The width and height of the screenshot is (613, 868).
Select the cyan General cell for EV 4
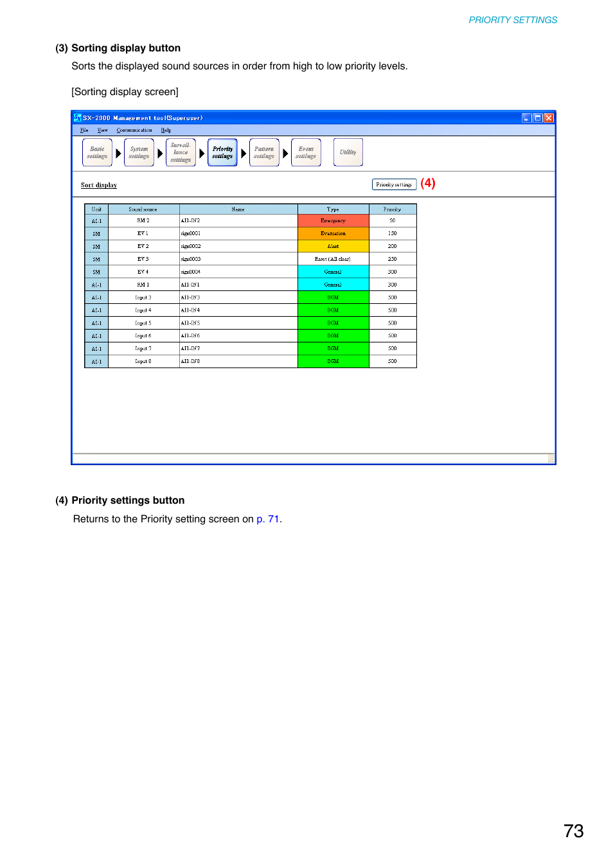(333, 272)
